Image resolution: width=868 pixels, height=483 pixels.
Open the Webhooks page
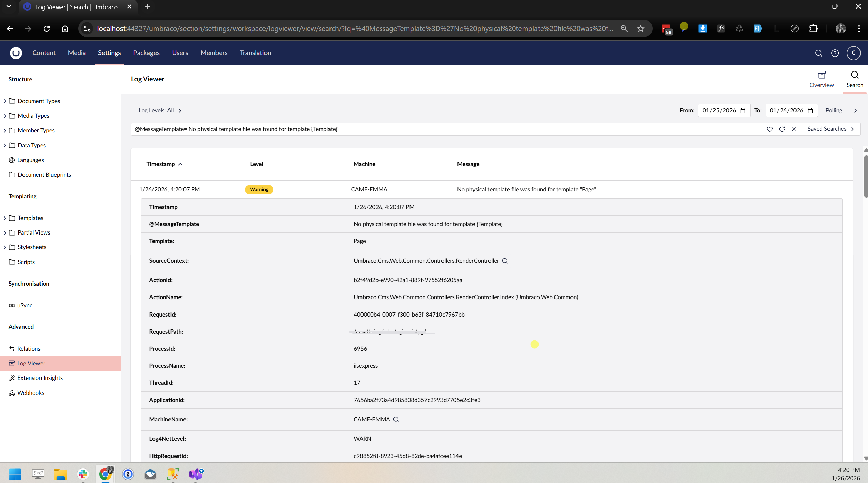click(31, 392)
